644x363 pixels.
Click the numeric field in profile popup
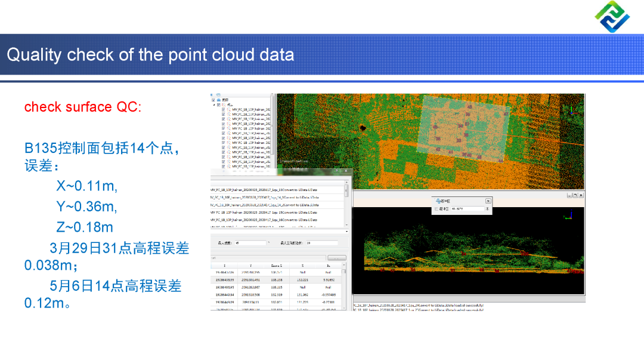[x=467, y=209]
